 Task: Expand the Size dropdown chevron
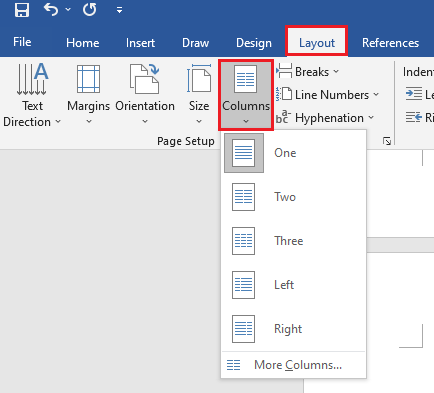pos(199,122)
